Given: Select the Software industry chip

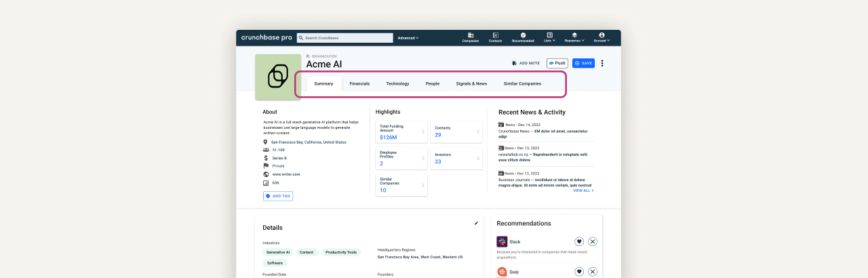Looking at the screenshot, I should coord(275,262).
